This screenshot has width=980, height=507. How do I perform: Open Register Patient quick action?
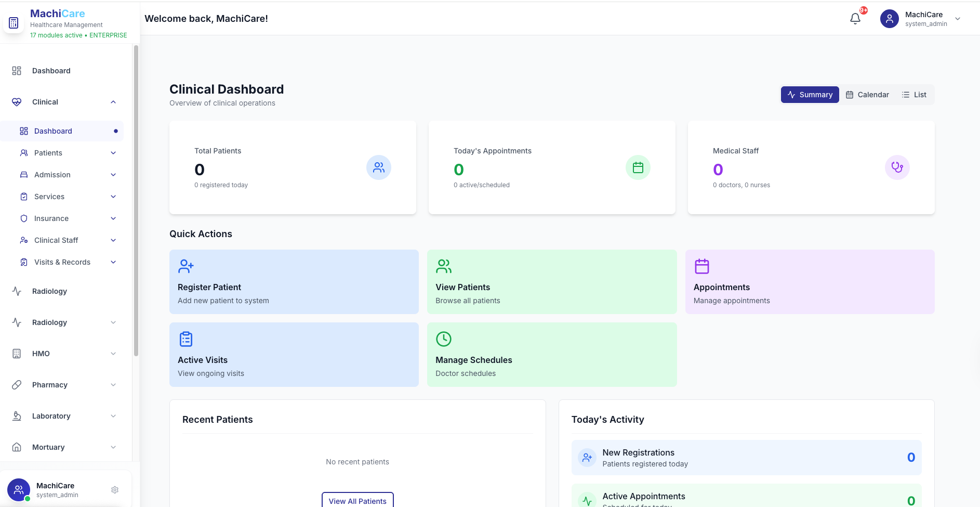[x=294, y=282]
